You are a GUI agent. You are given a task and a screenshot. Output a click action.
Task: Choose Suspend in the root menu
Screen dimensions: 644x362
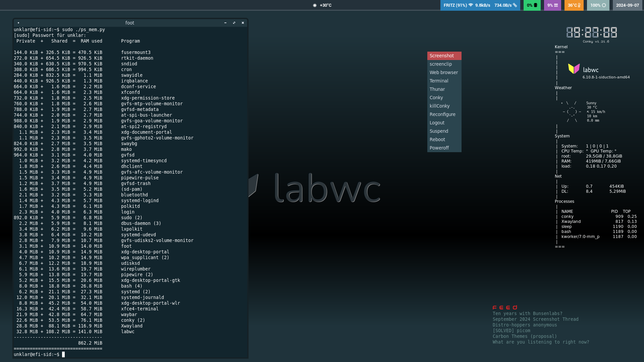[x=444, y=131]
